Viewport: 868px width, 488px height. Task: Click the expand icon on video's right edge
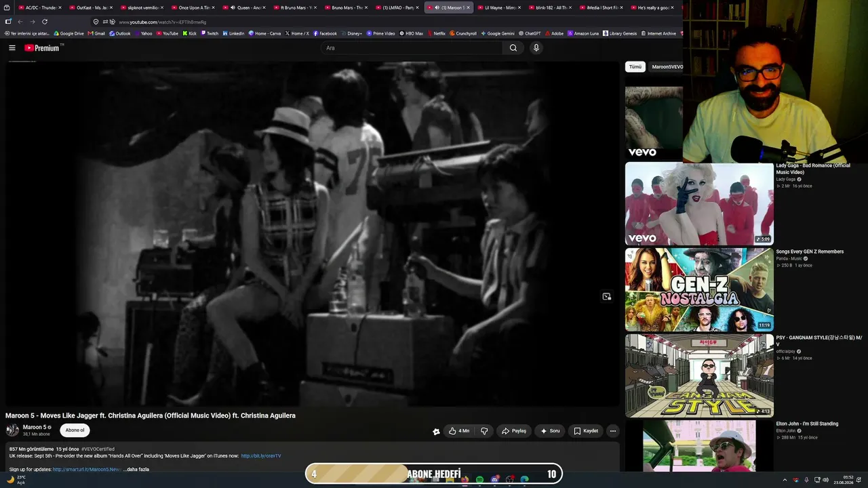point(607,296)
